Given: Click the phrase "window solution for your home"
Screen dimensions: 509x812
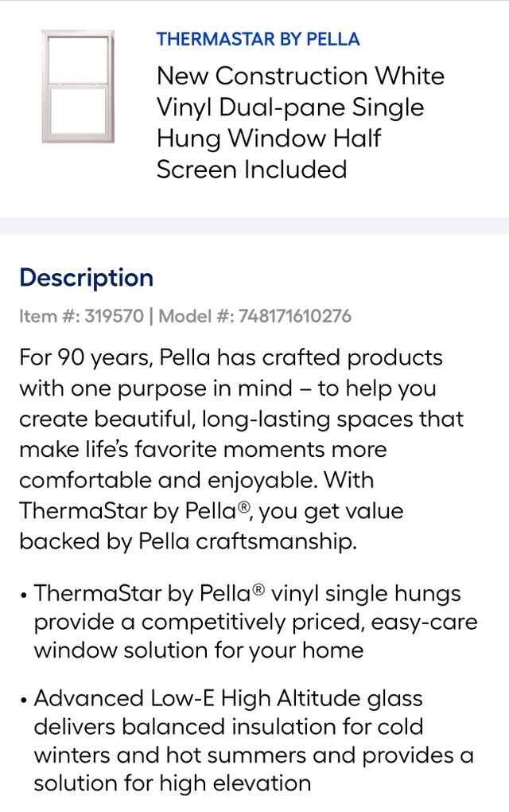Looking at the screenshot, I should [198, 650].
